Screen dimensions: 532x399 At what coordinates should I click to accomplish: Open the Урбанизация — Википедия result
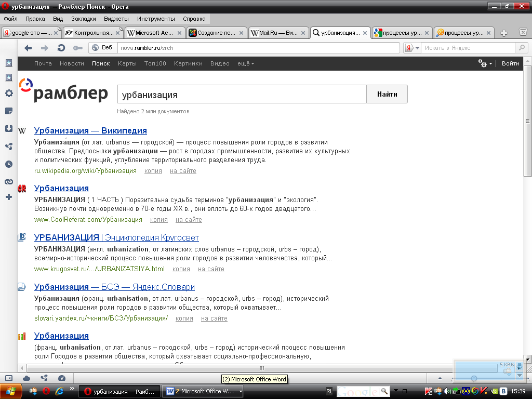tap(90, 130)
